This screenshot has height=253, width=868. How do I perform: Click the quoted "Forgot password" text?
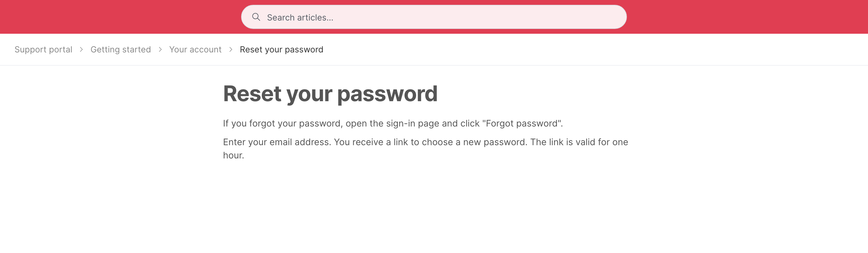coord(522,123)
